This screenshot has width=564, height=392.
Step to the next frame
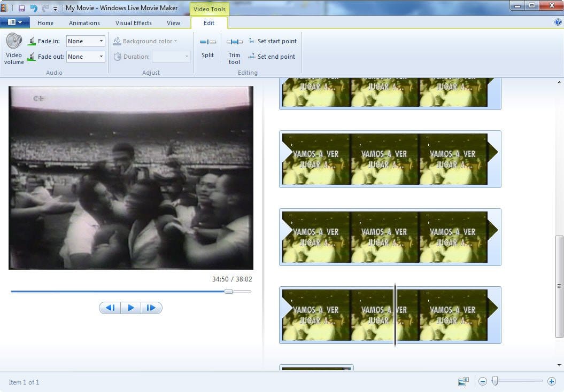click(151, 308)
